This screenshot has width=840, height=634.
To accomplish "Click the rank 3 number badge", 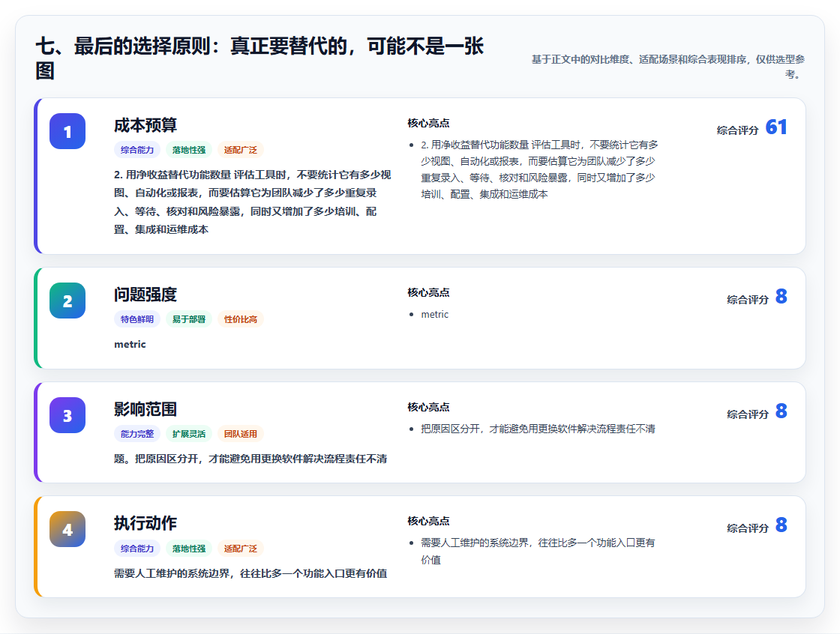I will click(x=67, y=415).
